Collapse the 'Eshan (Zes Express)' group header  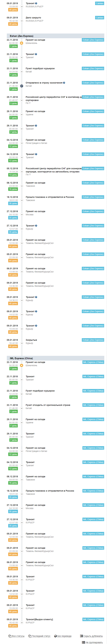click(55, 36)
